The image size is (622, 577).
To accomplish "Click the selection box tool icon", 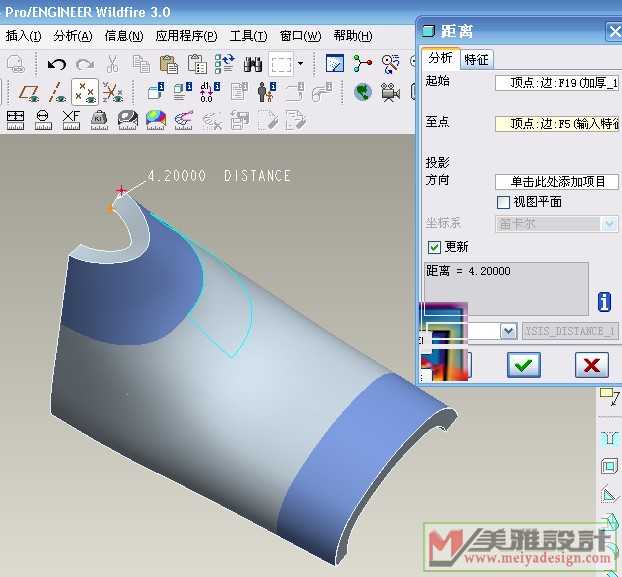I will click(281, 64).
